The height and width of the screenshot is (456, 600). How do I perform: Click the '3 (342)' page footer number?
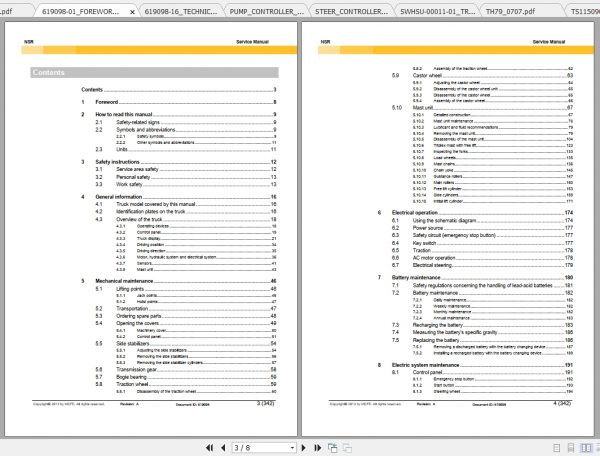pos(266,403)
